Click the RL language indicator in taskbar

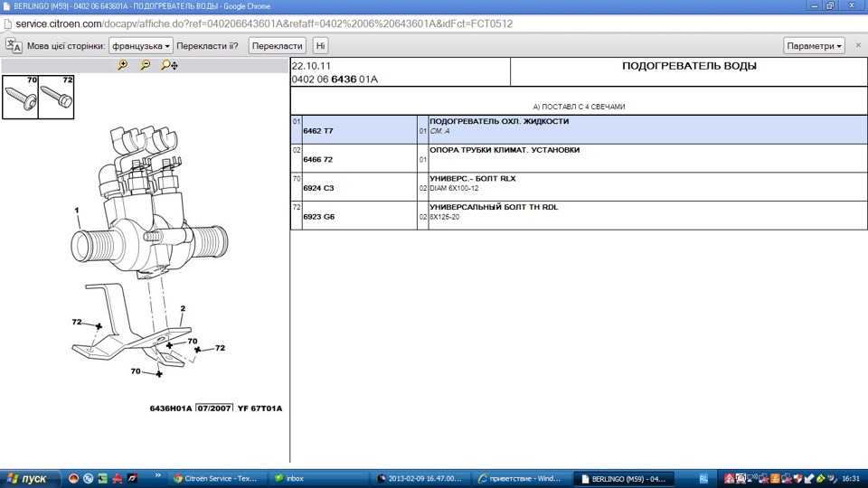tap(703, 479)
